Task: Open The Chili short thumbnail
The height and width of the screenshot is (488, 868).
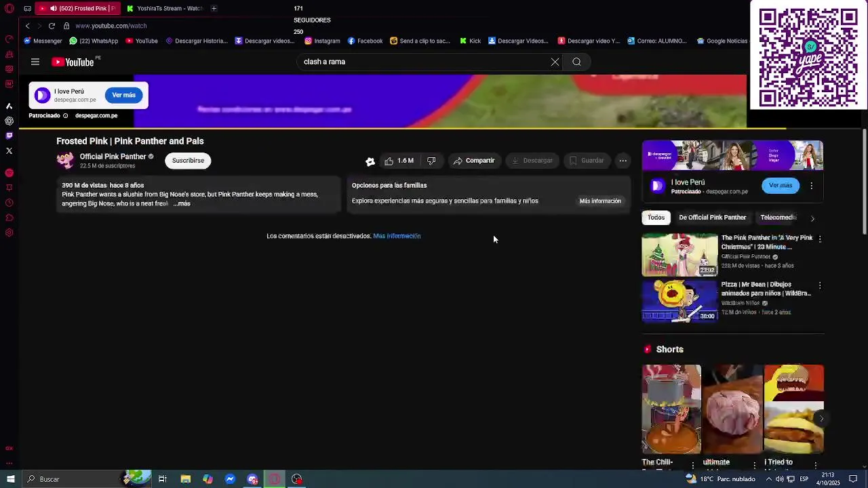Action: 671,409
